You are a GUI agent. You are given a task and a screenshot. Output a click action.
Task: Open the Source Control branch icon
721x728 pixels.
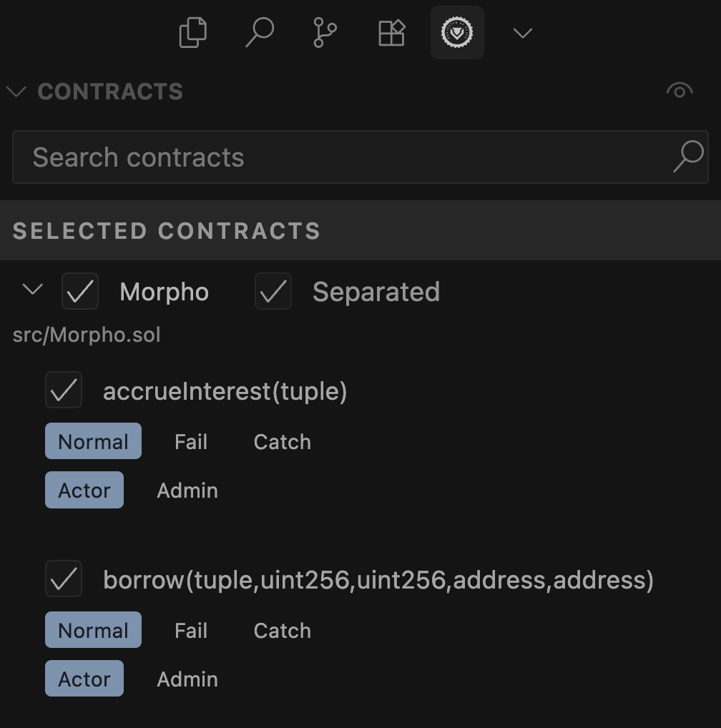(x=325, y=32)
